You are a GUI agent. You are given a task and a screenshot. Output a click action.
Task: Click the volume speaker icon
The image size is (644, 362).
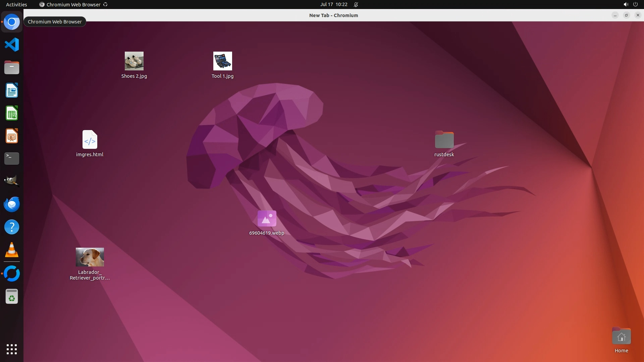tap(626, 4)
